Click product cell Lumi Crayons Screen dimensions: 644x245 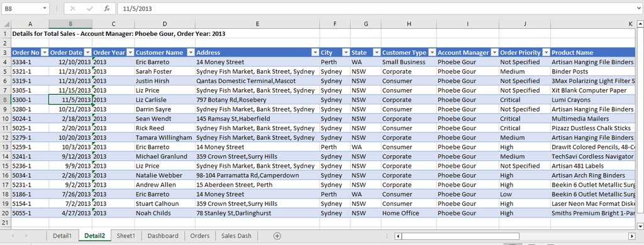(x=593, y=100)
